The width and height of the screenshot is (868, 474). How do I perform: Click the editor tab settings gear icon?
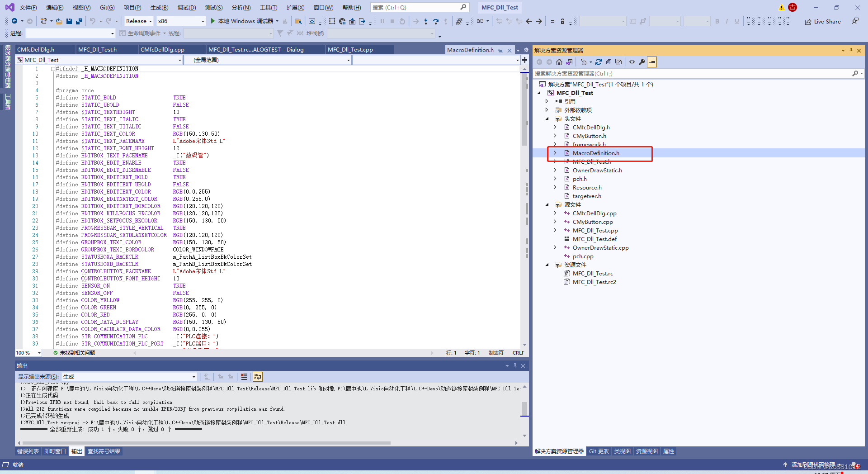(526, 50)
